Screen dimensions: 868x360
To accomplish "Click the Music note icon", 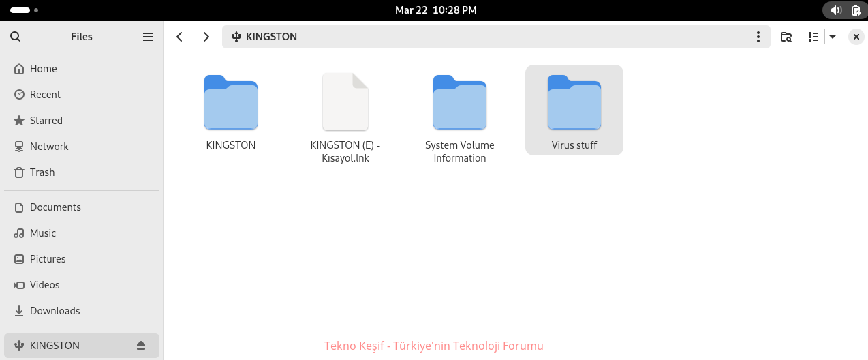I will (19, 233).
